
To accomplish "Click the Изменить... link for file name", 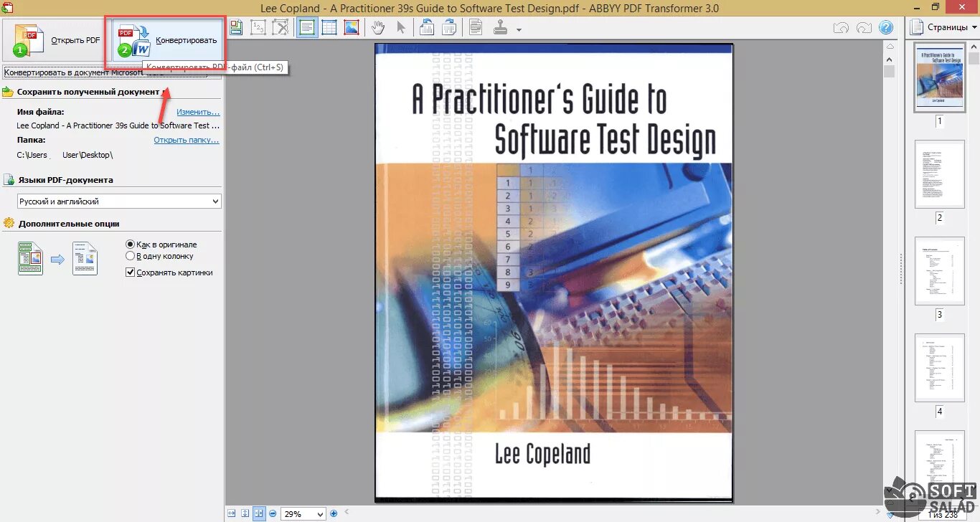I will pos(198,113).
